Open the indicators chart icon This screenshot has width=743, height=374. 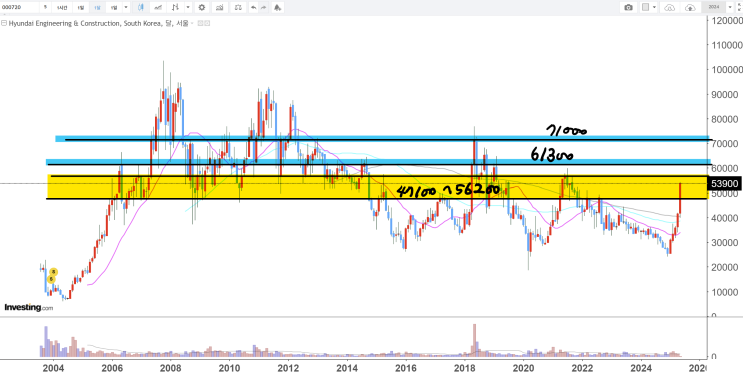coord(219,7)
